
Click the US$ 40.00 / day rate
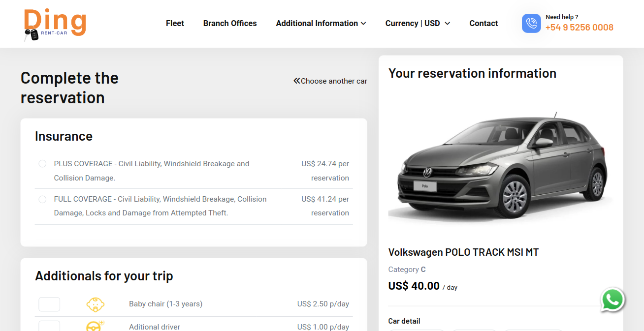[x=423, y=286]
